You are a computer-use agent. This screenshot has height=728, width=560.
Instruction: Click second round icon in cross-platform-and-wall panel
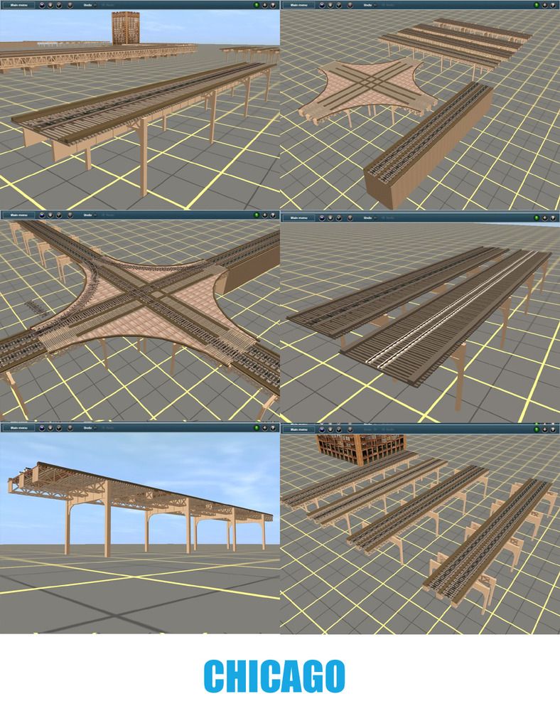pyautogui.click(x=330, y=5)
